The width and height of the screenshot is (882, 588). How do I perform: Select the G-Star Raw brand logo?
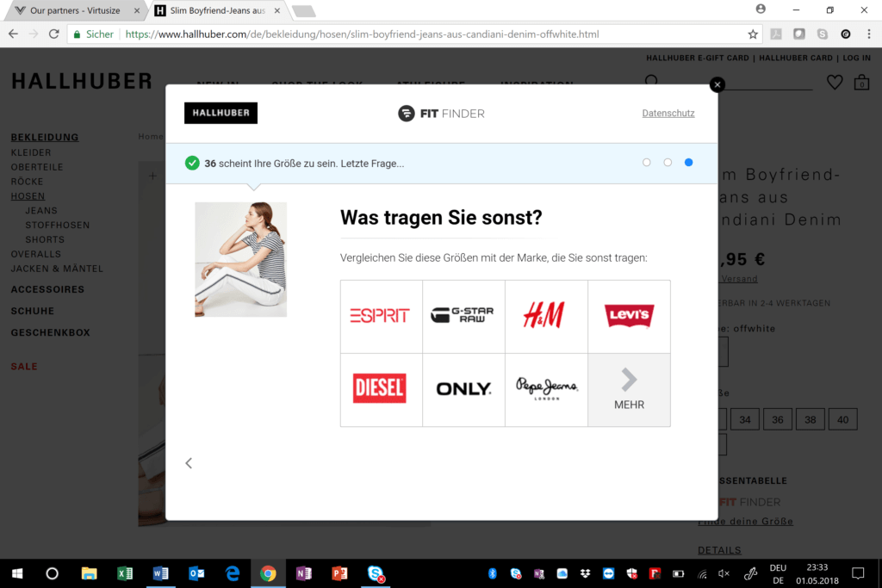[463, 317]
